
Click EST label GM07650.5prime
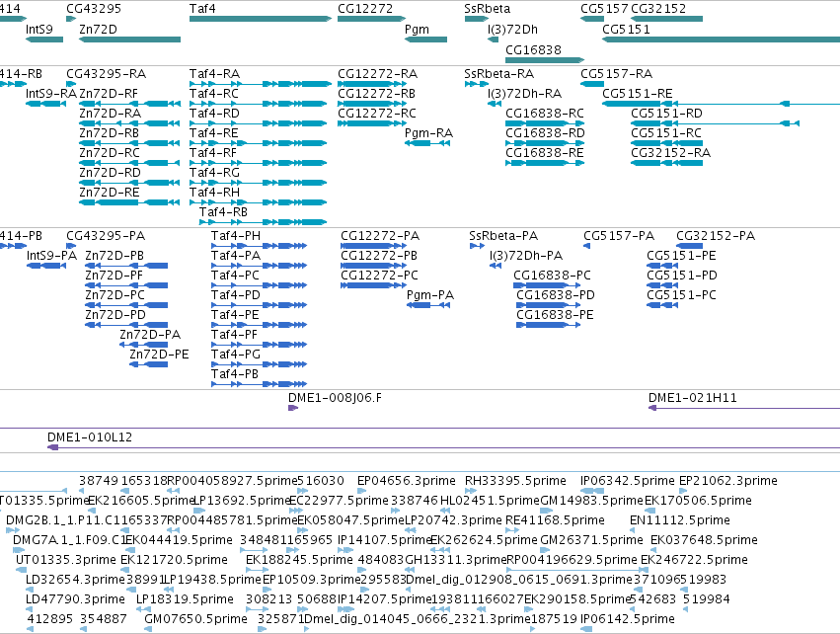pos(195,619)
